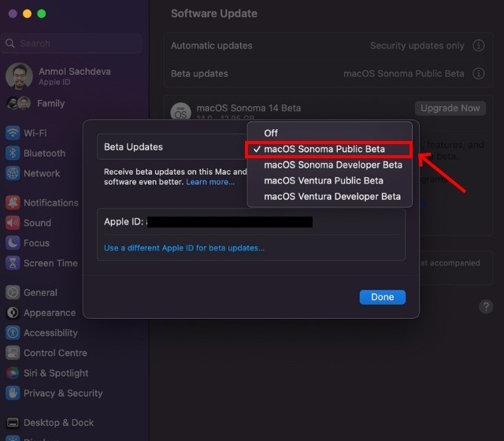Select the General gear icon
Screen dimensions: 504x441
[13, 292]
